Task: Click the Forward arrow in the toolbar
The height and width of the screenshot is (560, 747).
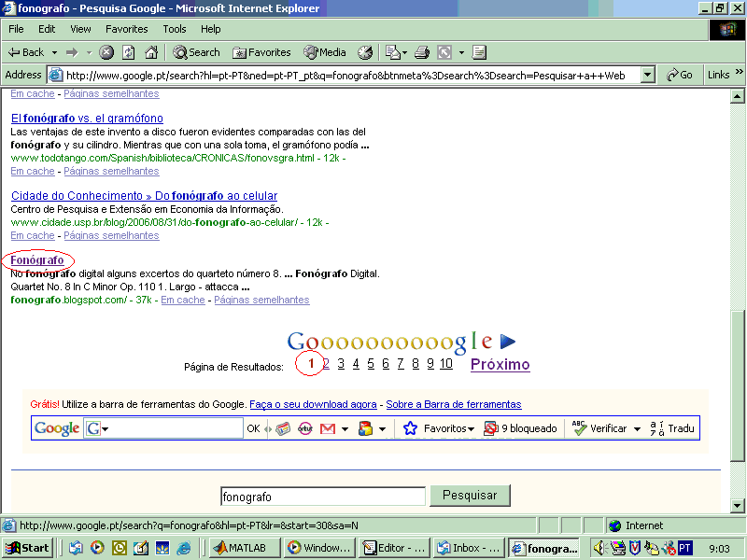Action: point(72,52)
